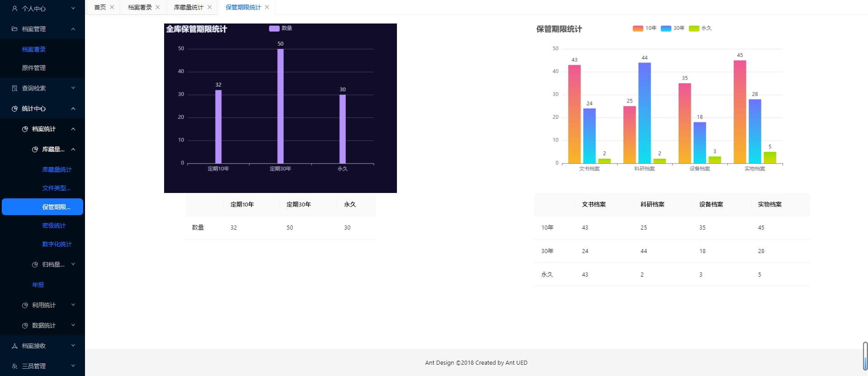Select the highlighted 保管期限 menu item
The image size is (868, 376).
(42, 207)
